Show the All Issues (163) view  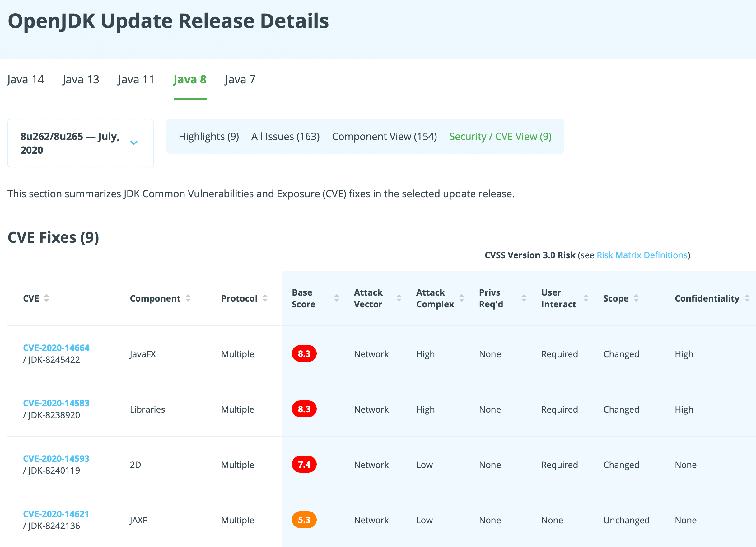coord(285,136)
